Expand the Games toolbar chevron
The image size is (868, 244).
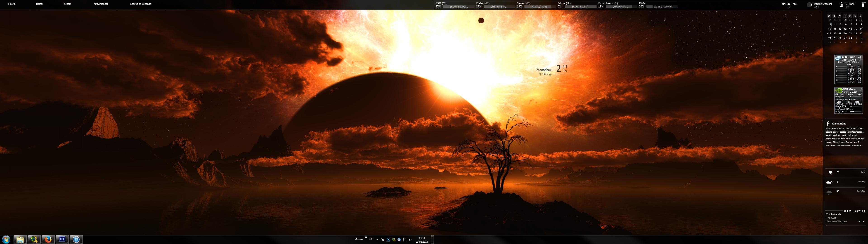pyautogui.click(x=366, y=238)
